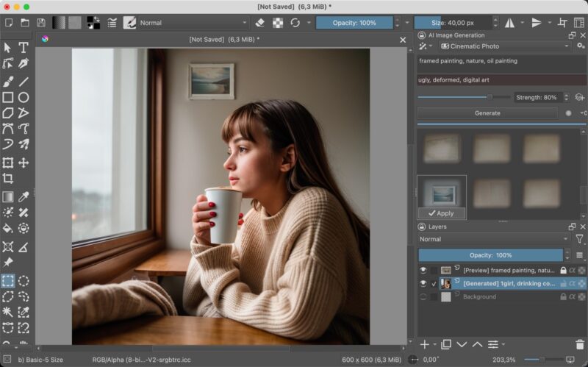The width and height of the screenshot is (588, 367).
Task: Select the Crop tool
Action: click(x=8, y=178)
